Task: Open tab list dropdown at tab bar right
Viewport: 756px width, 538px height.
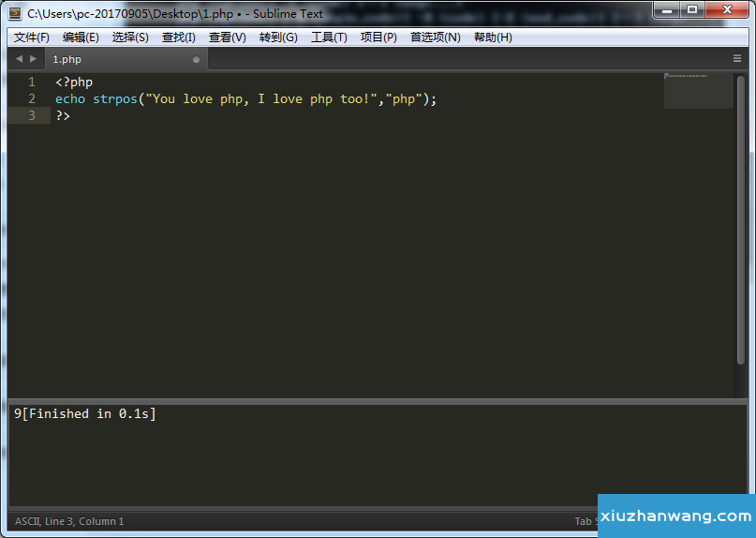Action: click(x=736, y=58)
